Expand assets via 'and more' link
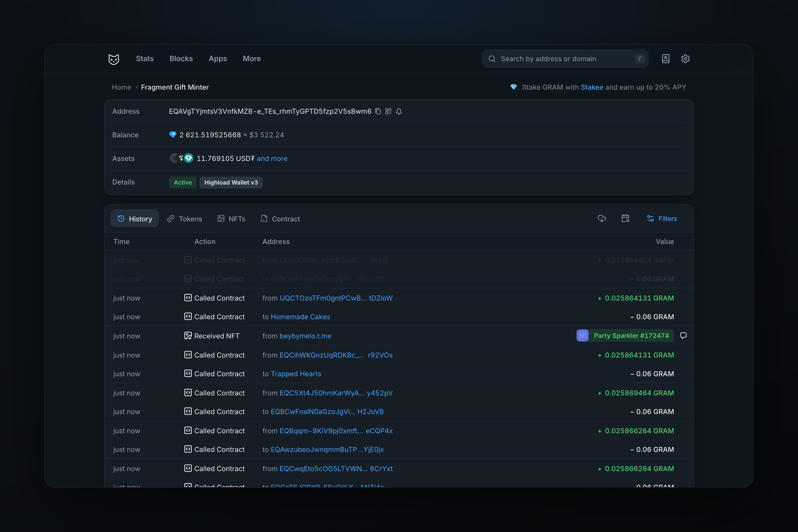Screen dimensions: 798x532 point(272,158)
